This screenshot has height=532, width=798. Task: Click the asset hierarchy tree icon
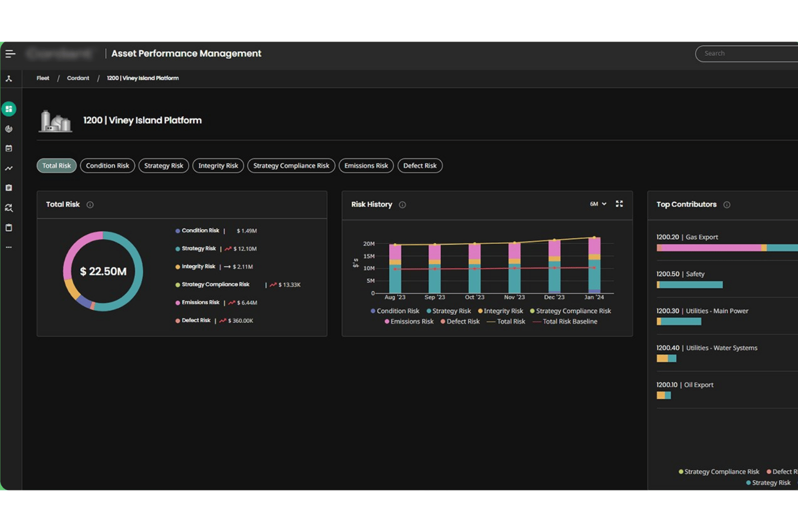click(x=9, y=79)
